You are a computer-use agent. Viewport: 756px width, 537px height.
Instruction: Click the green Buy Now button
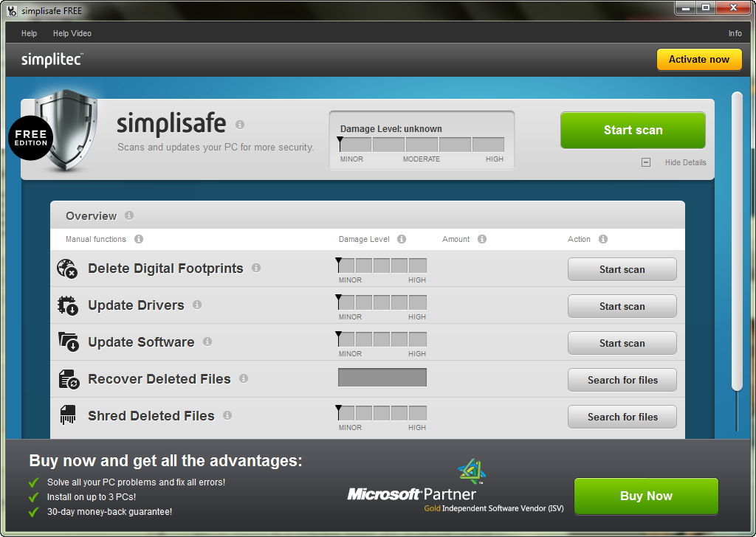click(x=645, y=496)
